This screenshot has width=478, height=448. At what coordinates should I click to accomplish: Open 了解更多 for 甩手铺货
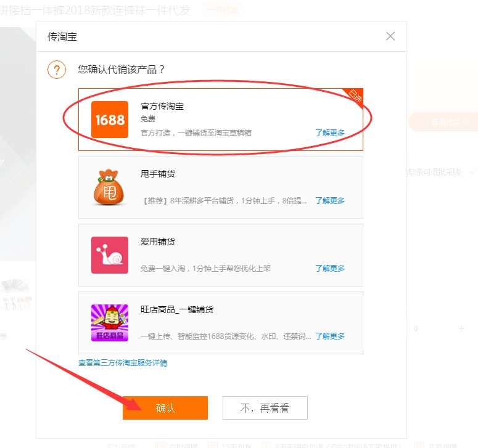click(x=330, y=201)
